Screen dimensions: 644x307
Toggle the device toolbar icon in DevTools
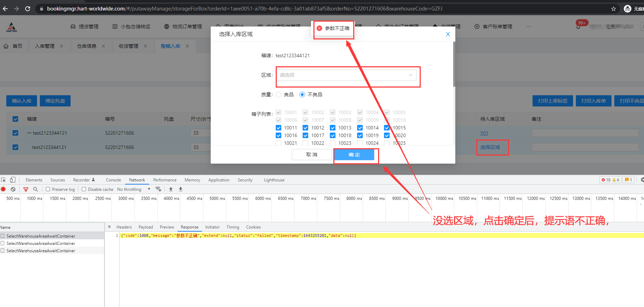pyautogui.click(x=13, y=180)
